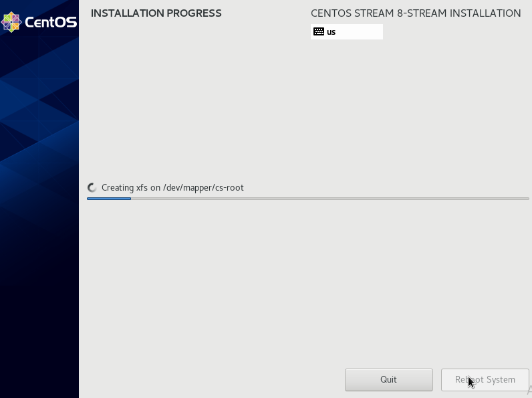Select the CENTOS STREAM 8-STREAM INSTALLATION title
This screenshot has width=532, height=398.
(416, 13)
